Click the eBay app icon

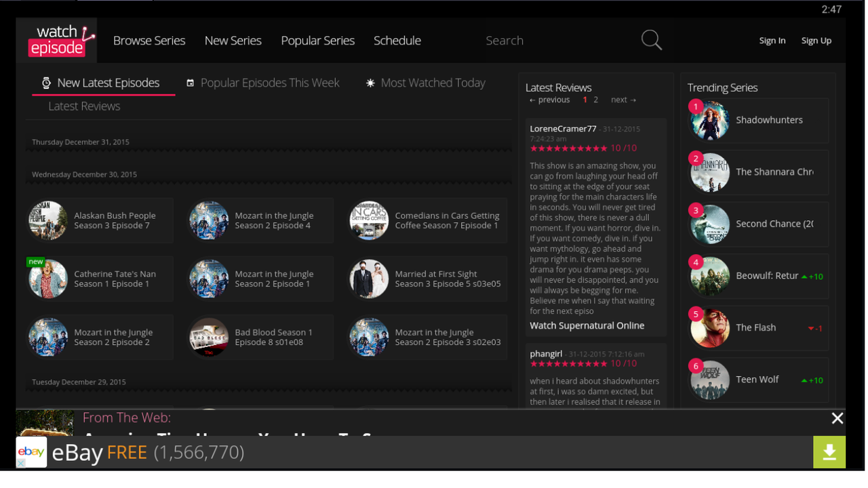point(31,452)
